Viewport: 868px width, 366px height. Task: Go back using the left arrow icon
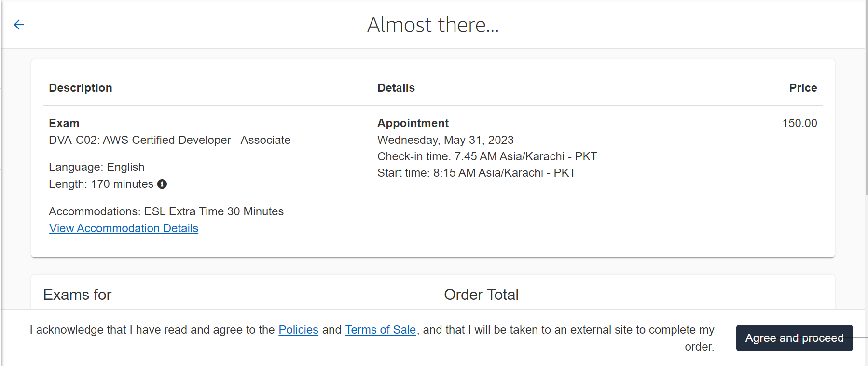coord(19,25)
